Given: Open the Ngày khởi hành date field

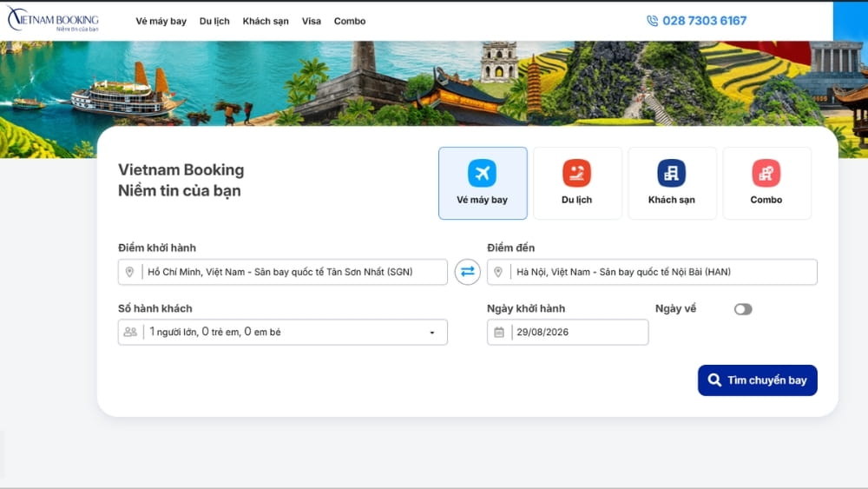Looking at the screenshot, I should [568, 333].
